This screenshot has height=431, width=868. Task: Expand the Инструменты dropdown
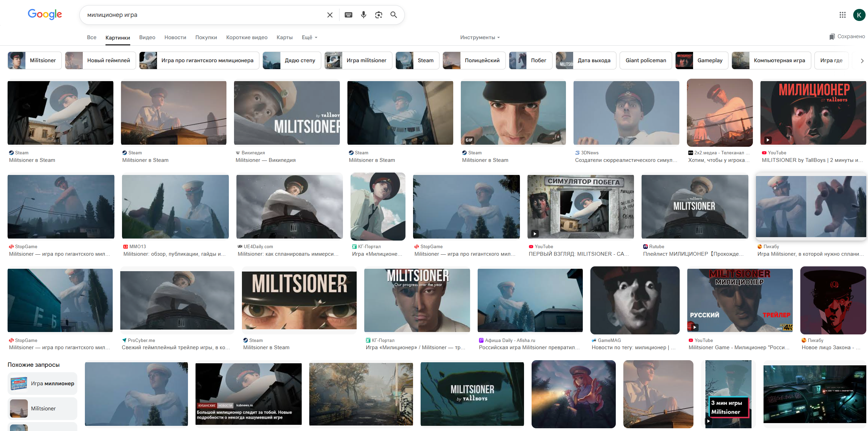(480, 37)
